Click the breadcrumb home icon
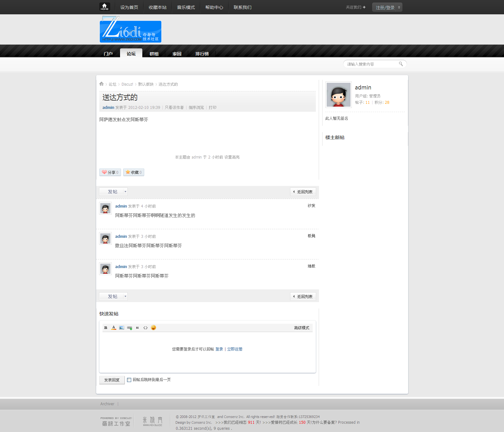The width and height of the screenshot is (504, 432). pos(102,84)
